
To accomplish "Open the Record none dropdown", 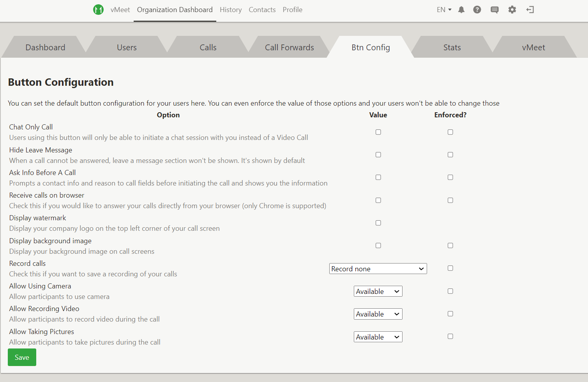I will pyautogui.click(x=378, y=269).
